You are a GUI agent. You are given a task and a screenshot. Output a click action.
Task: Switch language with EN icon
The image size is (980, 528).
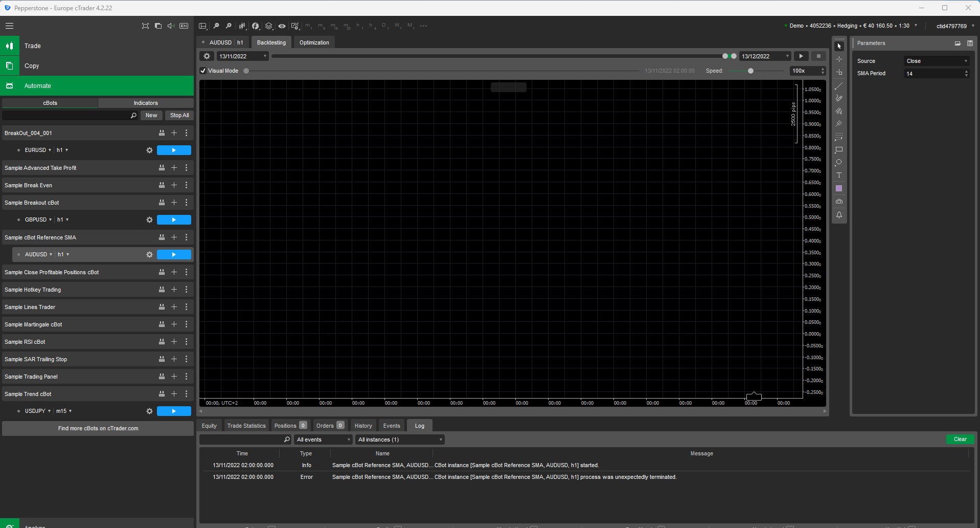coord(184,26)
